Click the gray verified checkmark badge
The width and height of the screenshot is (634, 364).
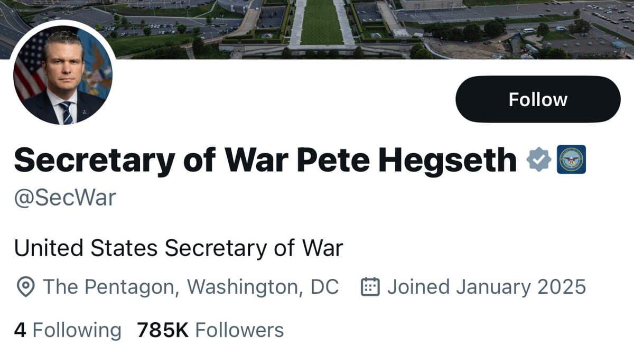coord(539,161)
